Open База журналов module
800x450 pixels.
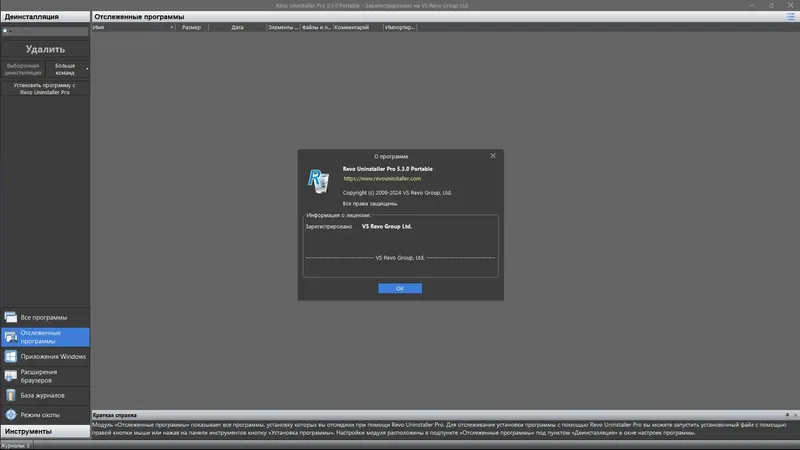tap(45, 395)
